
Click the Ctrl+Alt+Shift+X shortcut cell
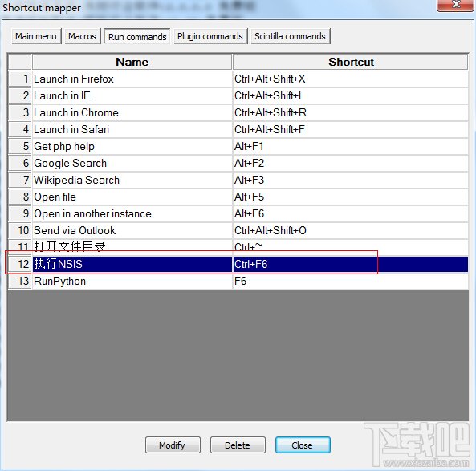point(351,79)
